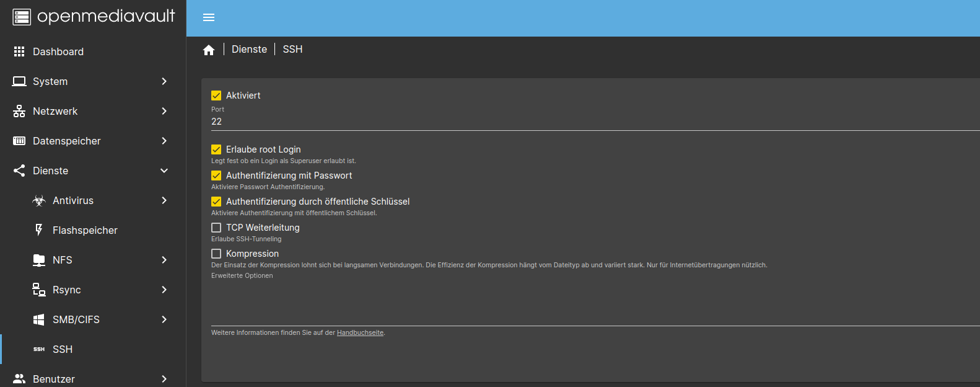Expand the System menu chevron
Viewport: 980px width, 387px height.
tap(164, 81)
